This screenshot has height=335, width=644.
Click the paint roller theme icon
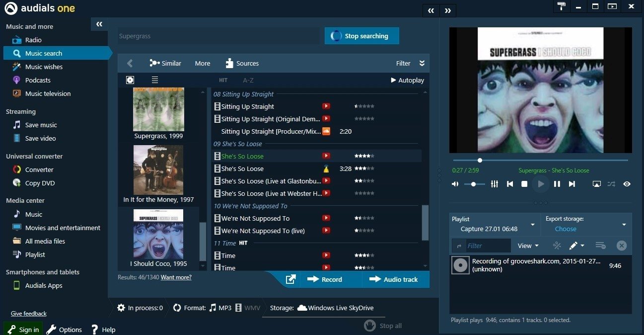[x=562, y=6]
